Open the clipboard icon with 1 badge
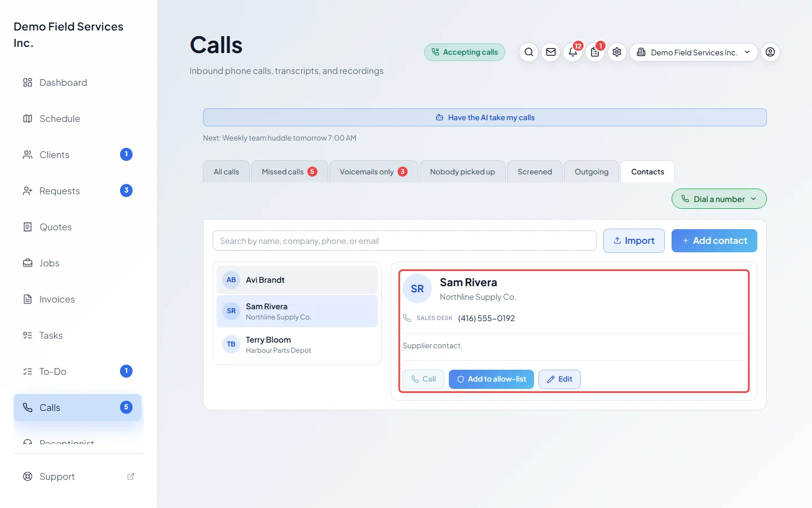The width and height of the screenshot is (812, 508). click(595, 52)
